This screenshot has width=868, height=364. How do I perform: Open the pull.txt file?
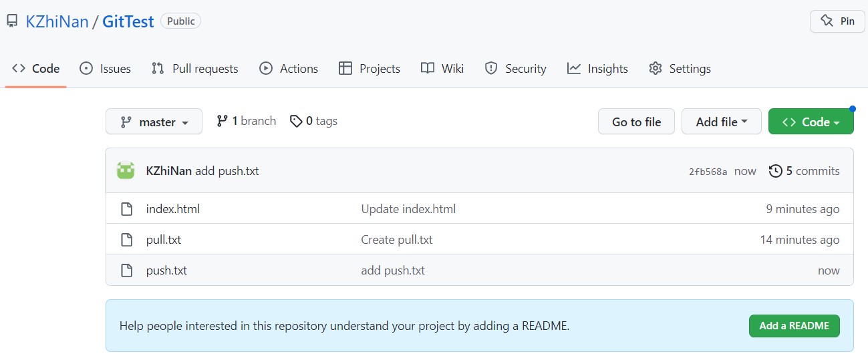164,240
